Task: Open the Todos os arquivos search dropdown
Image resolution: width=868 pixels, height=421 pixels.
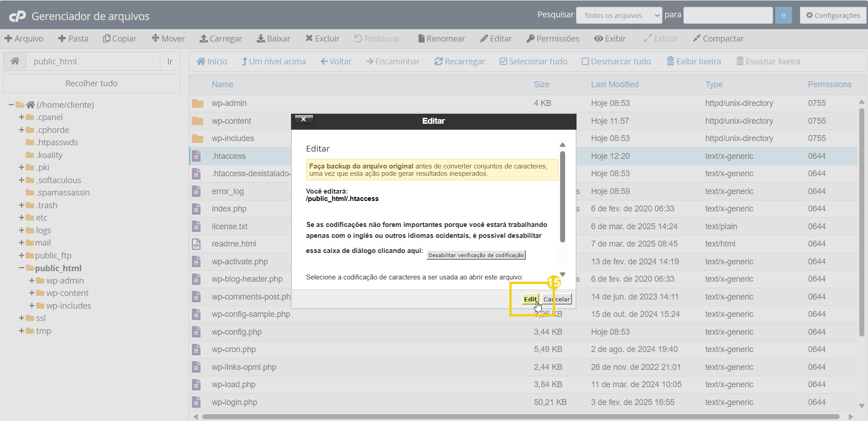Action: click(619, 16)
